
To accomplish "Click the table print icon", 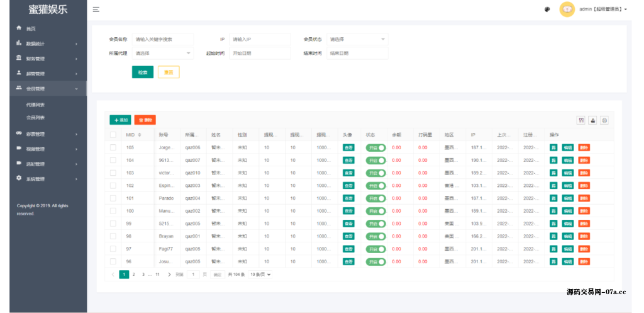I will coord(604,120).
